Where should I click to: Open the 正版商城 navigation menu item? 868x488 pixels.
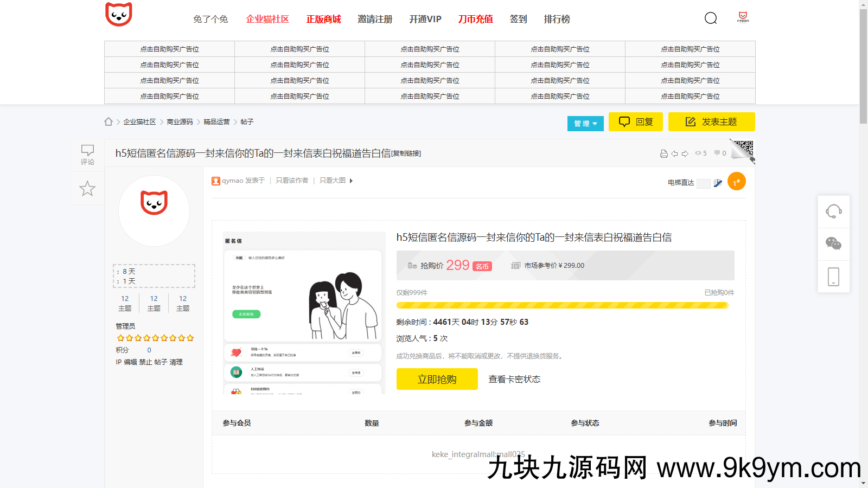323,20
